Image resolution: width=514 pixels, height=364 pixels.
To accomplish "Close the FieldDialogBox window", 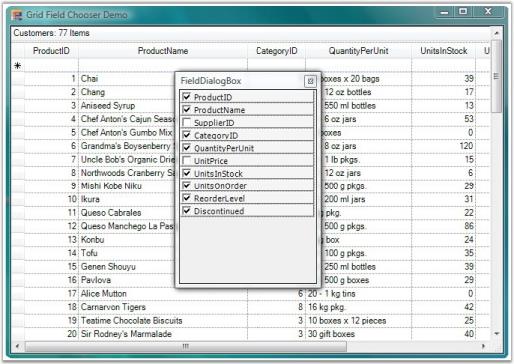I will point(310,81).
